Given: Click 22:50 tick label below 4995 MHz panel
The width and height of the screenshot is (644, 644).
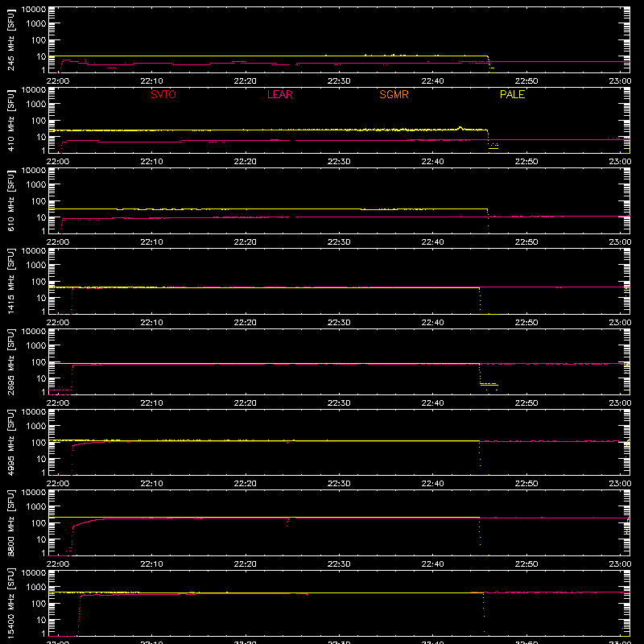Looking at the screenshot, I should [526, 484].
